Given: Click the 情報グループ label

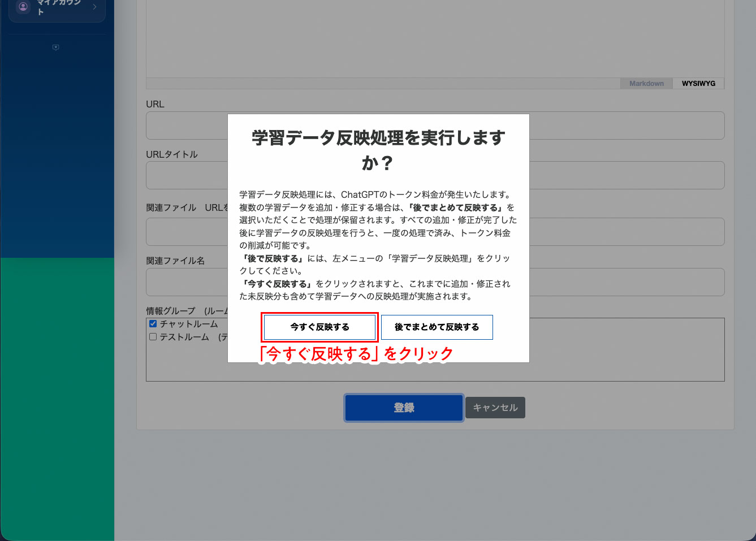Looking at the screenshot, I should tap(171, 311).
